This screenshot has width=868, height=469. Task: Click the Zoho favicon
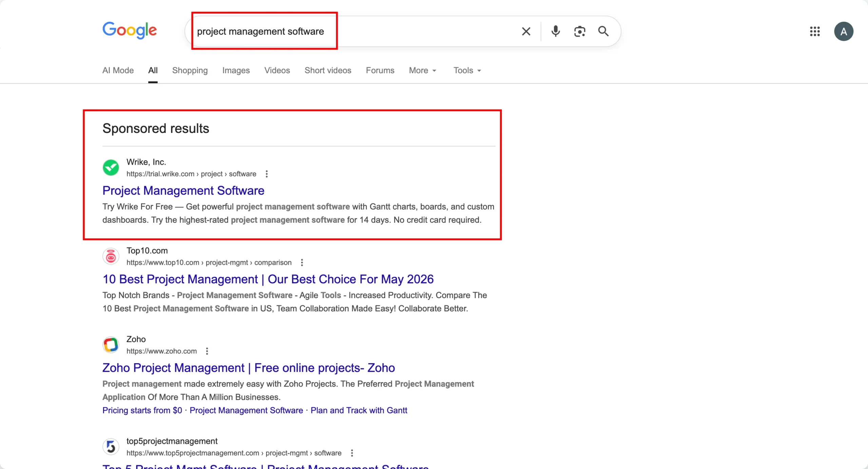tap(111, 345)
